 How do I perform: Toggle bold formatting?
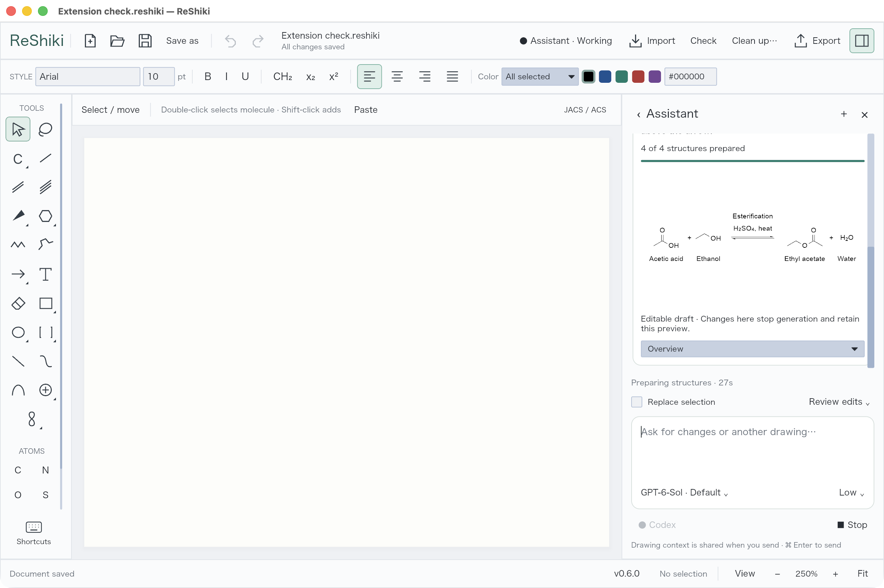tap(208, 77)
